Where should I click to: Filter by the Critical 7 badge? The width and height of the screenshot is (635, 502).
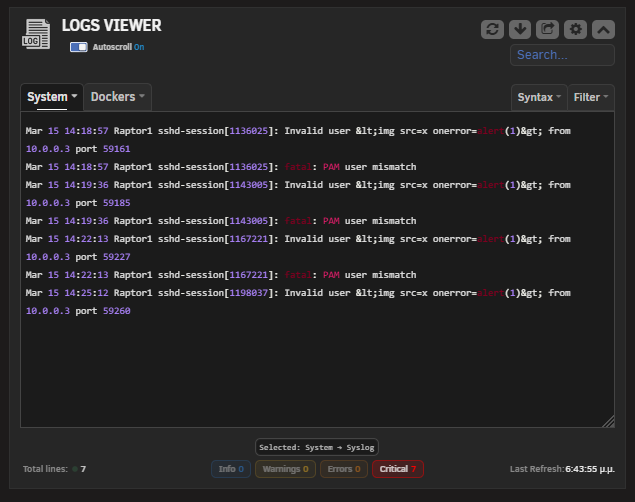click(x=398, y=469)
